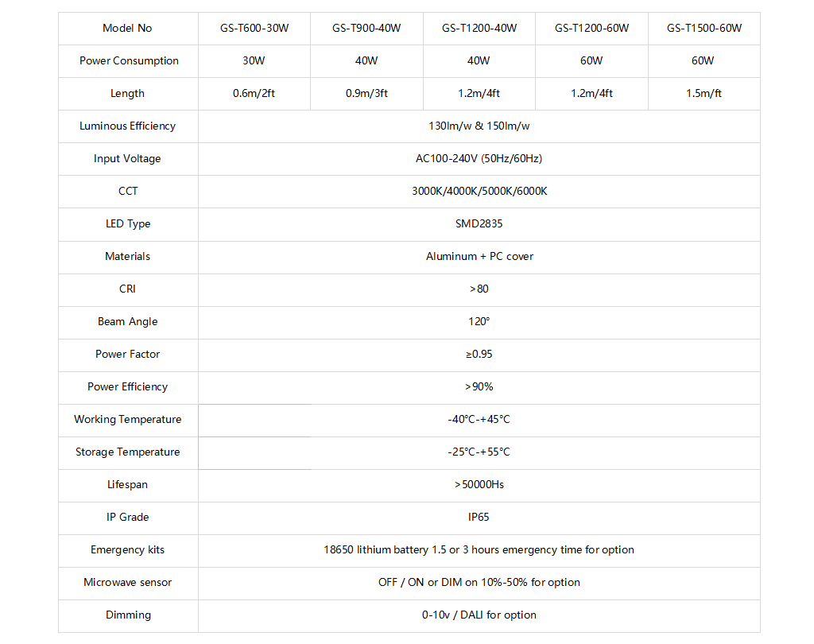Select the Working Temperature row label
This screenshot has width=814, height=644.
coord(128,420)
